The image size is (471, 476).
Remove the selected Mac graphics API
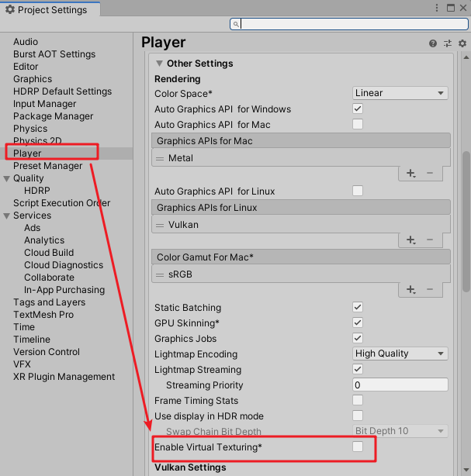tap(430, 173)
